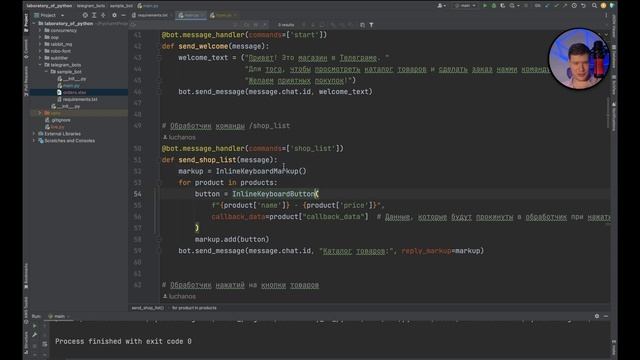The width and height of the screenshot is (640, 360).
Task: Open search everywhere magnifier icon
Action: (594, 6)
